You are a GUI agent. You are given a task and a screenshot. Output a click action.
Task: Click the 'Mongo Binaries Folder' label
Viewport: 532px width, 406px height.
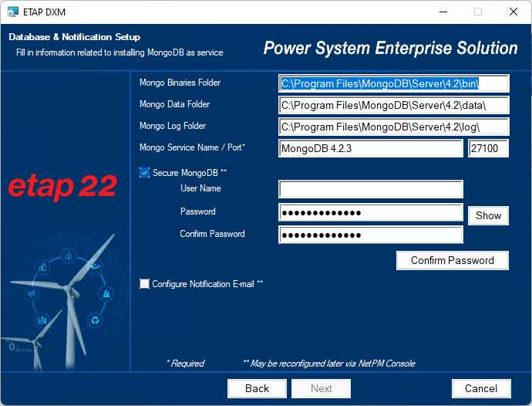180,83
